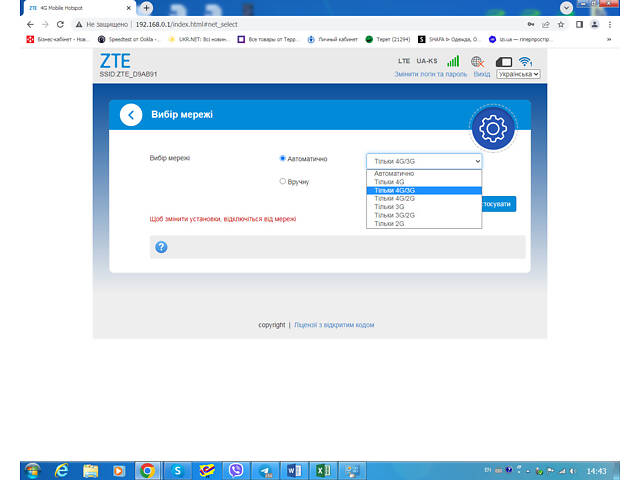Image resolution: width=640 pixels, height=480 pixels.
Task: Select the Автоматично radio button
Action: click(283, 159)
